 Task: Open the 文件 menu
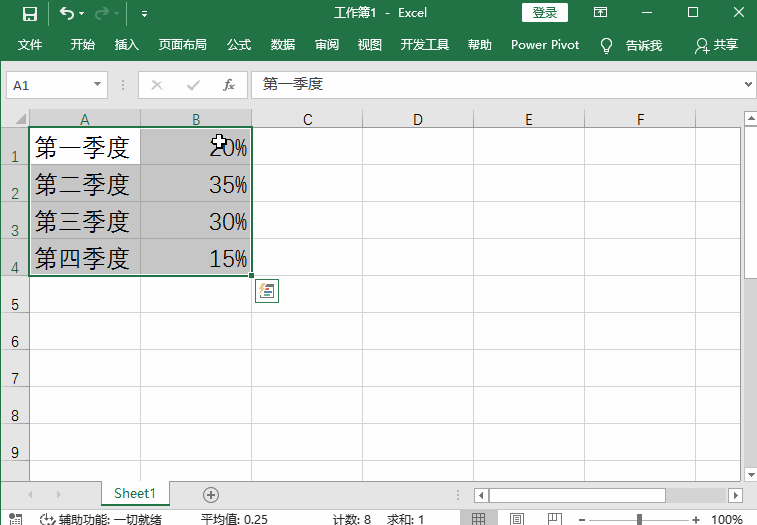tap(30, 45)
